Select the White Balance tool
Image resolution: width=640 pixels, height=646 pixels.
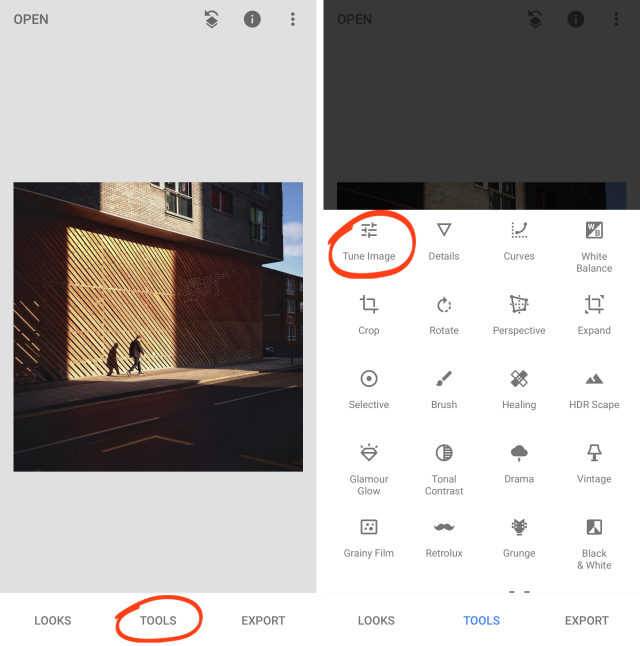point(594,247)
